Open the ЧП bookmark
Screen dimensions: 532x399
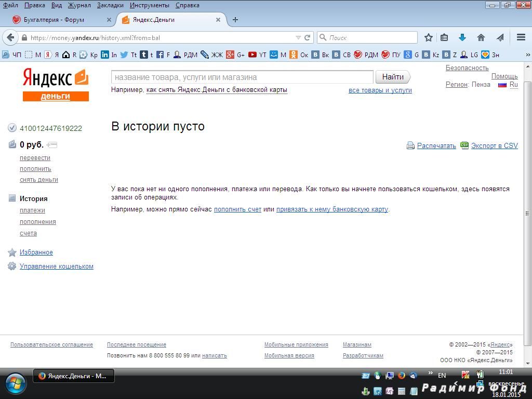(11, 55)
